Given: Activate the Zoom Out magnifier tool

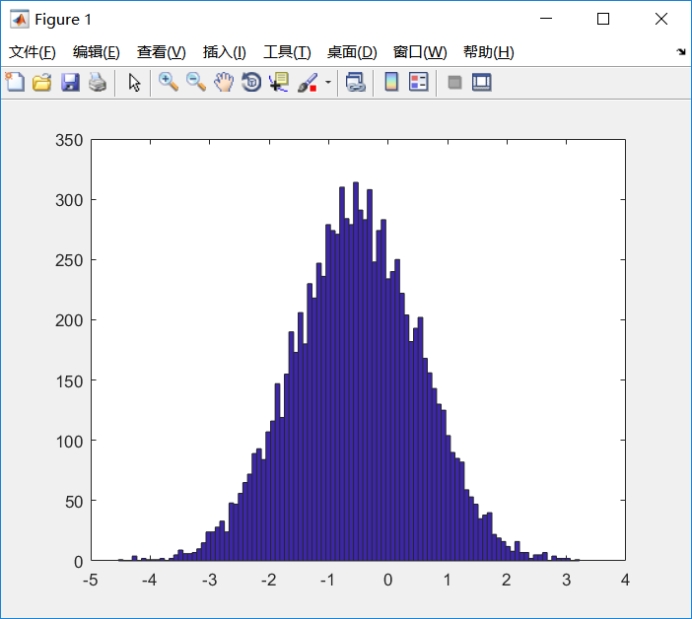Looking at the screenshot, I should 196,82.
